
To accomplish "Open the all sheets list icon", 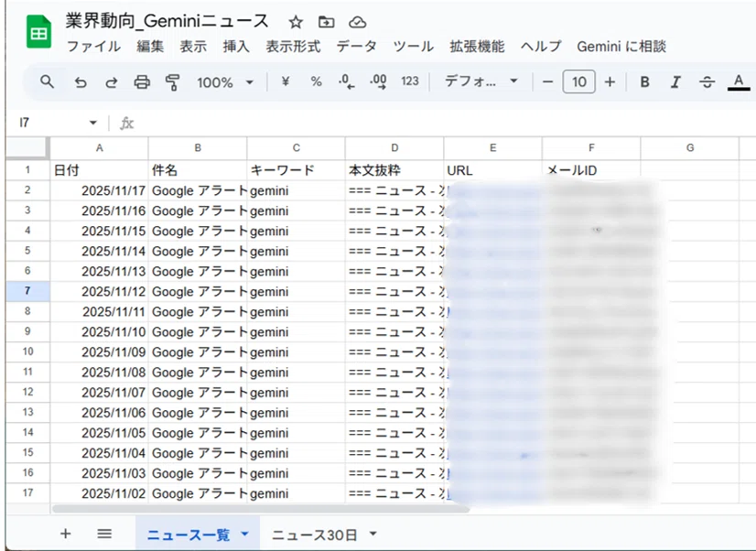I will pyautogui.click(x=104, y=534).
